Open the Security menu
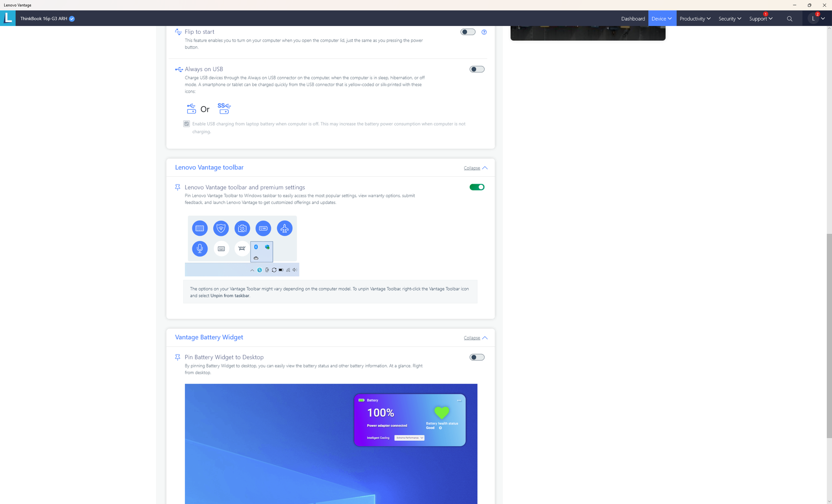Image resolution: width=832 pixels, height=504 pixels. click(729, 19)
